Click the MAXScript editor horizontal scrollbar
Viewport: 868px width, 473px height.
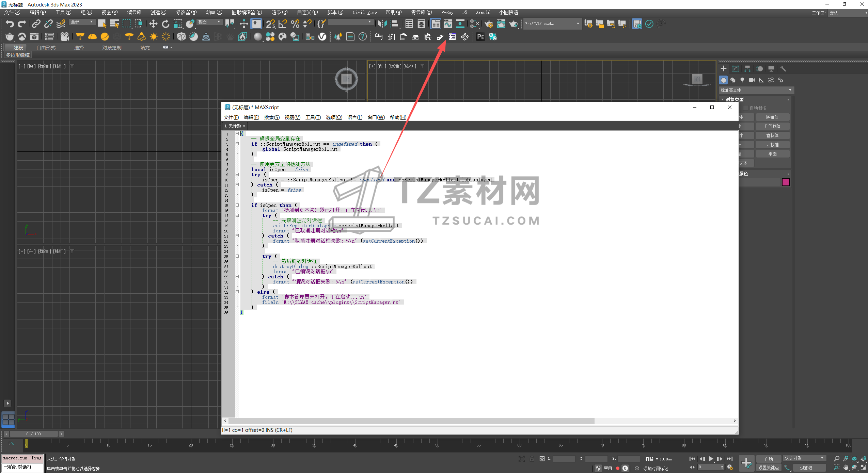409,421
